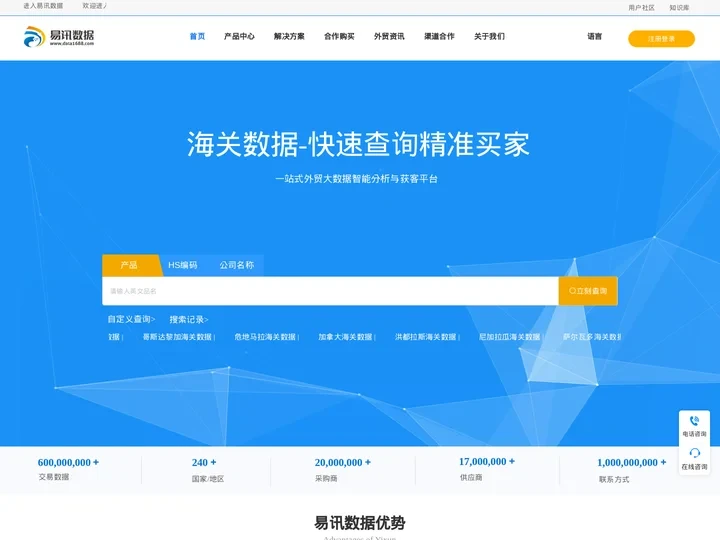Click the 一站式外贸大数据智能分析与获客平台 subtitle
This screenshot has width=720, height=540.
click(x=356, y=179)
